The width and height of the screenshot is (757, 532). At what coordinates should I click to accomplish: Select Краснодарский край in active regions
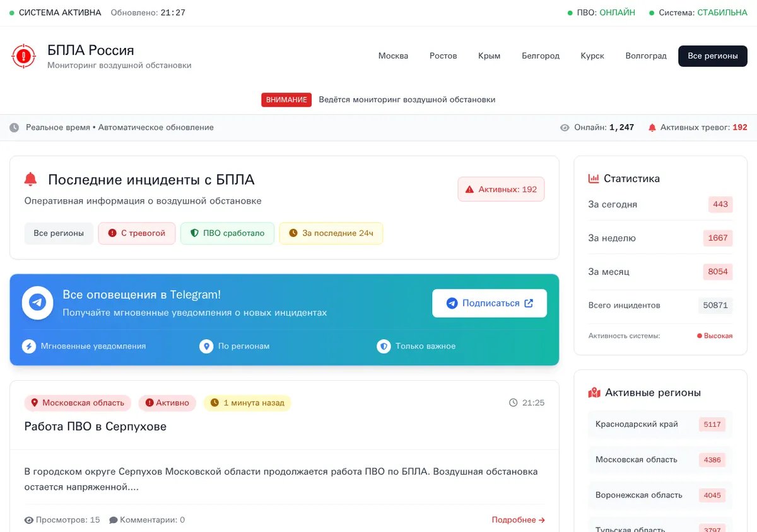point(660,424)
